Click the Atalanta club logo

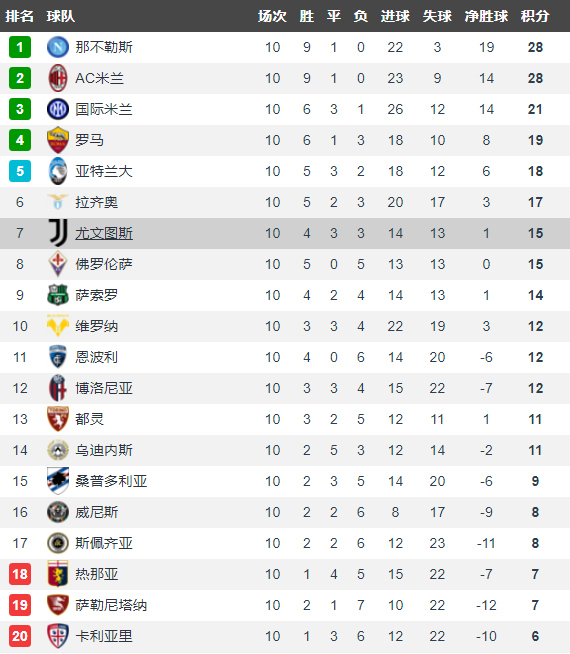click(x=58, y=171)
